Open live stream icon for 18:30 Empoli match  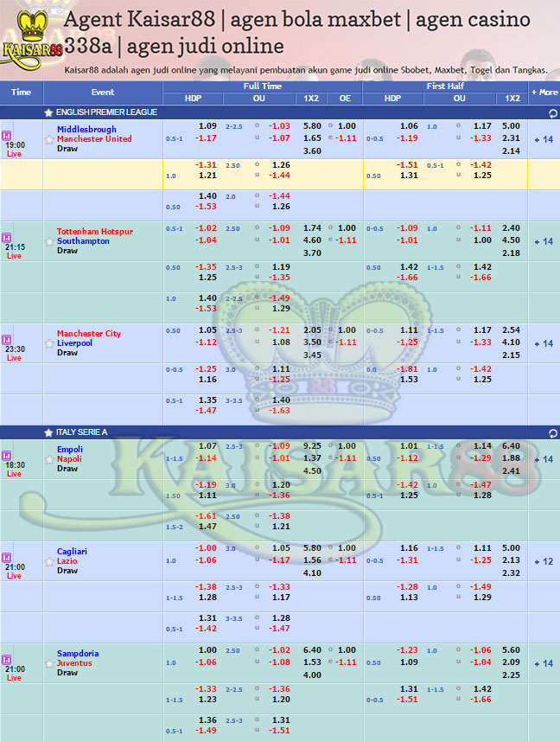point(7,456)
